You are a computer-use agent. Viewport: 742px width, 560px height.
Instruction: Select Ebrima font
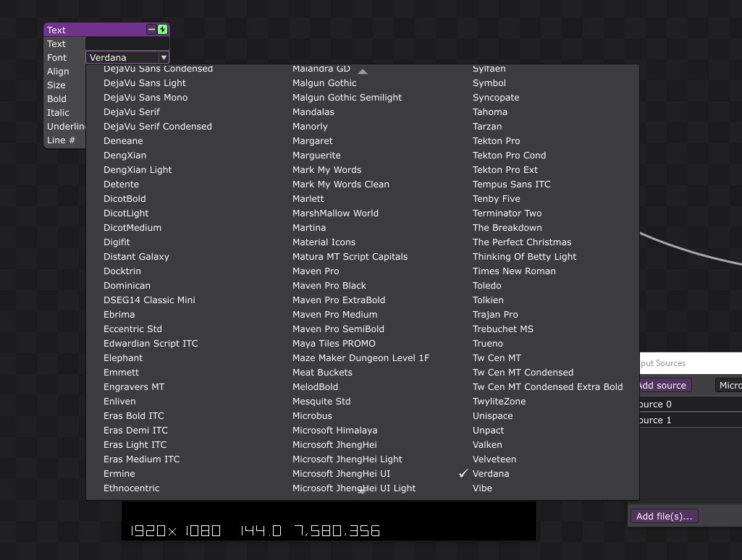coord(119,315)
